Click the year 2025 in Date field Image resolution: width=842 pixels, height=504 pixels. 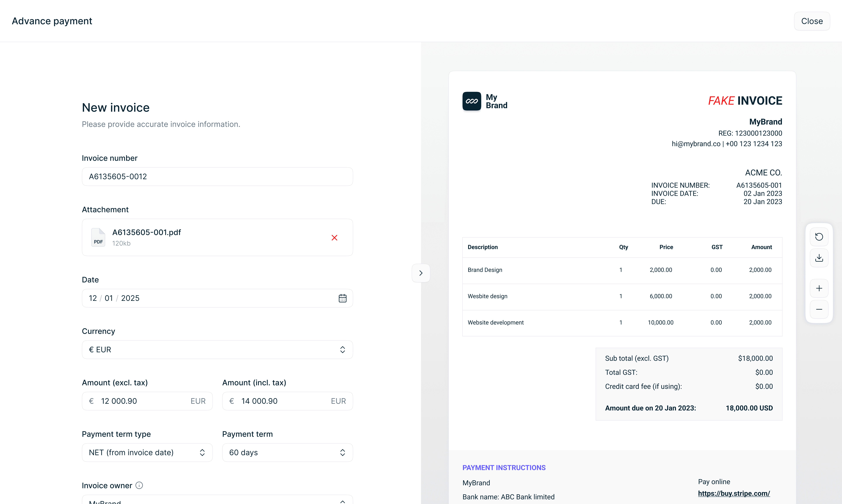(x=130, y=298)
